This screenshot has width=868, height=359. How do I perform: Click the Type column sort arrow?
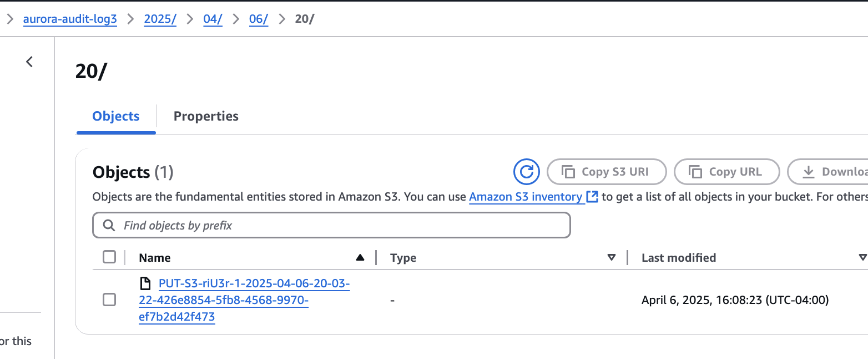[612, 257]
